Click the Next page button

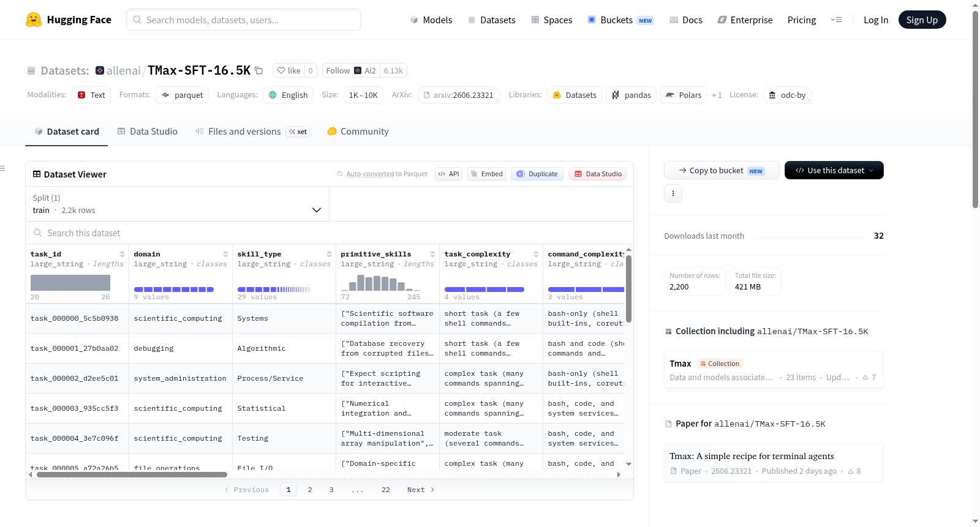tap(420, 490)
